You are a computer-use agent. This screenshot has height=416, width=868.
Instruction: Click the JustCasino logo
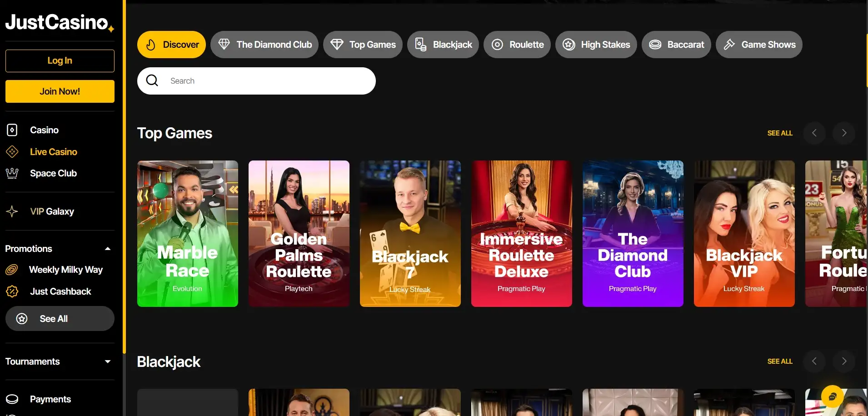point(60,22)
